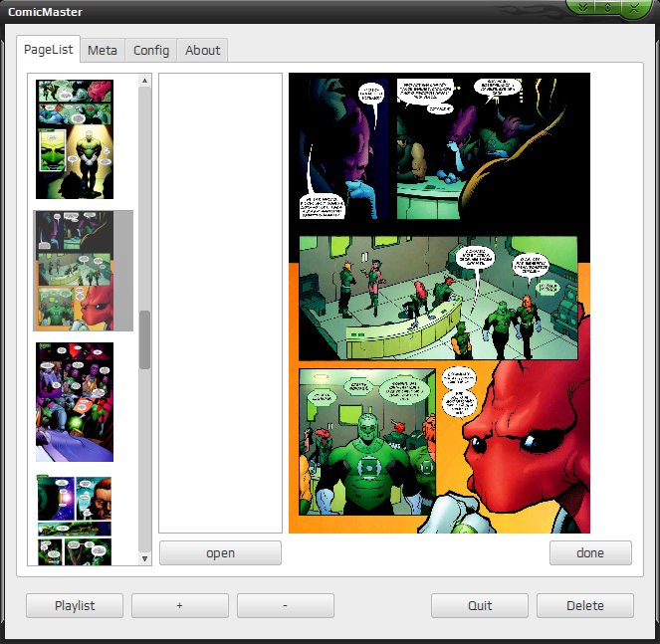Open the Config tab
The image size is (660, 644).
[x=151, y=51]
